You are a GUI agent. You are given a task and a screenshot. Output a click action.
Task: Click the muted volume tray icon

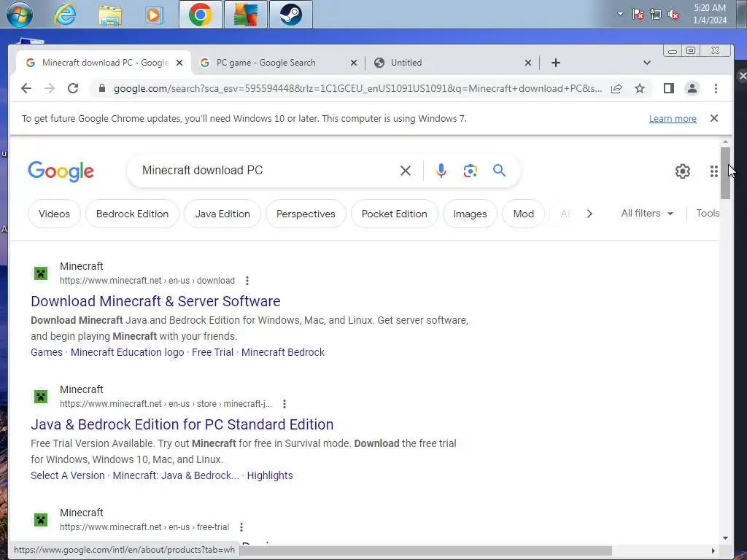pyautogui.click(x=673, y=15)
